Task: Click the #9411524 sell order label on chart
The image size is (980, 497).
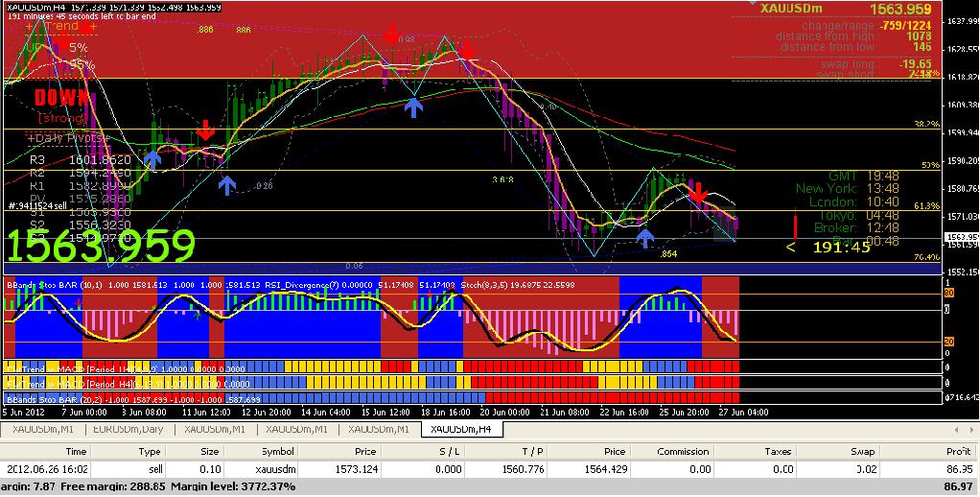Action: click(38, 206)
